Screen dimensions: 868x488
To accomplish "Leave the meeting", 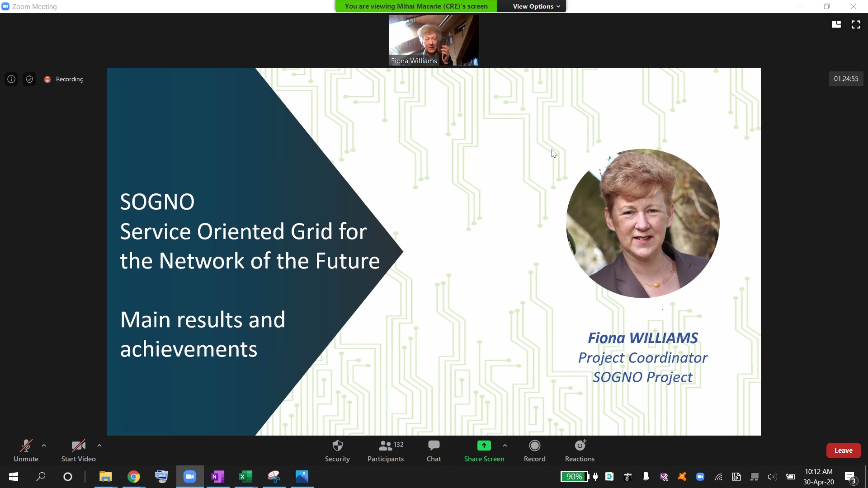I will click(843, 450).
